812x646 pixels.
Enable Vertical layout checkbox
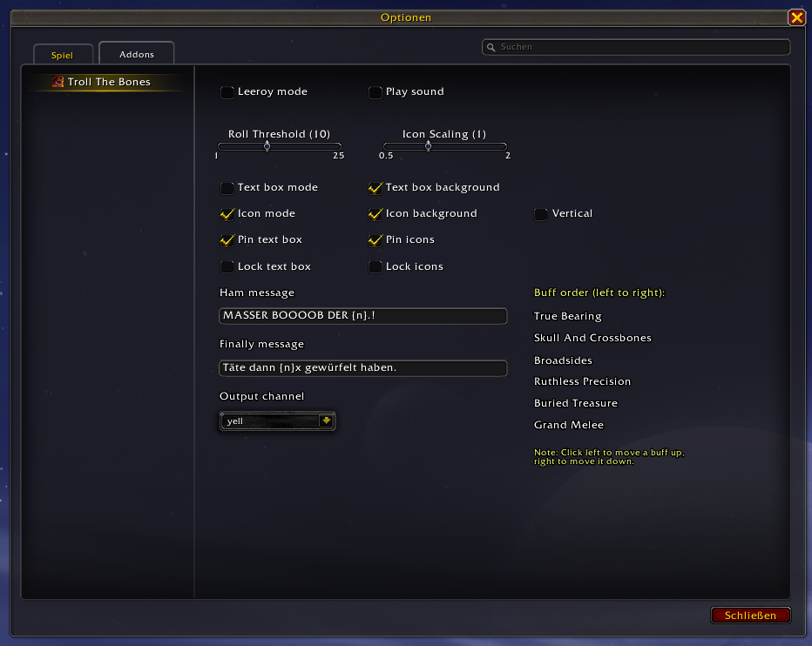[541, 214]
